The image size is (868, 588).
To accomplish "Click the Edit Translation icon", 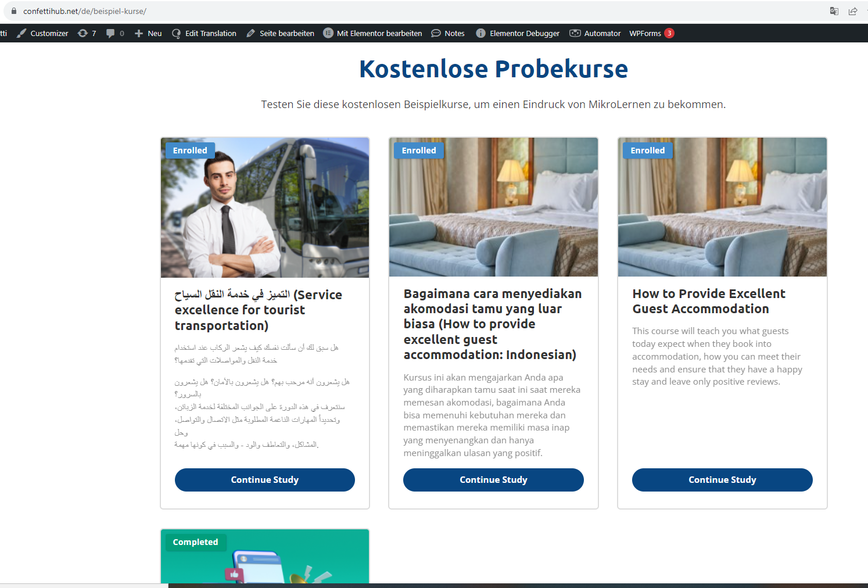I will [x=177, y=33].
